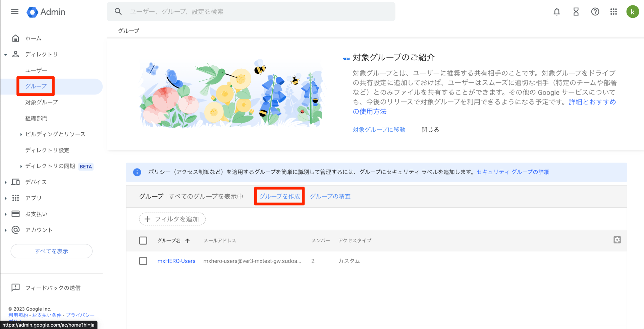Switch to the 対象グループ section
Screen dimensions: 644x329
pos(41,102)
